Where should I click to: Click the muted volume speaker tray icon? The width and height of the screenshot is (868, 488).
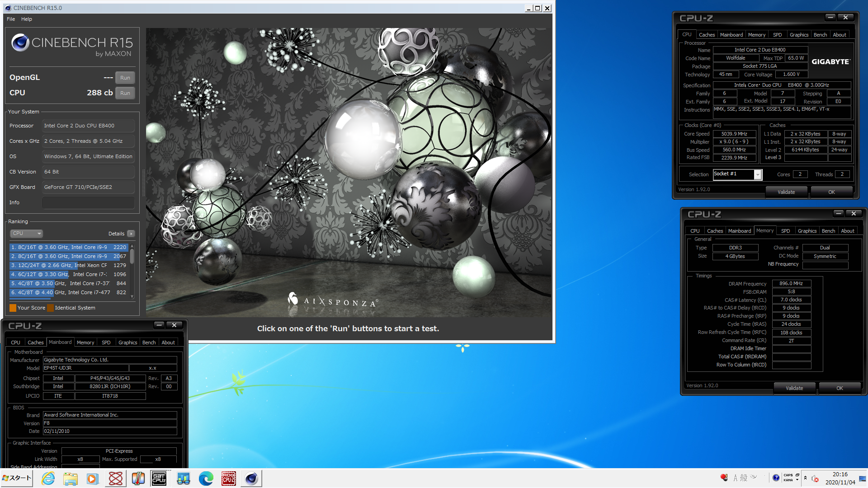[x=815, y=479]
